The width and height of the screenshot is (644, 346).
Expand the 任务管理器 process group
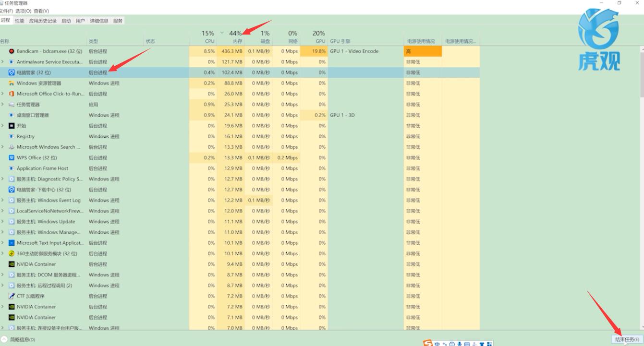coord(3,105)
